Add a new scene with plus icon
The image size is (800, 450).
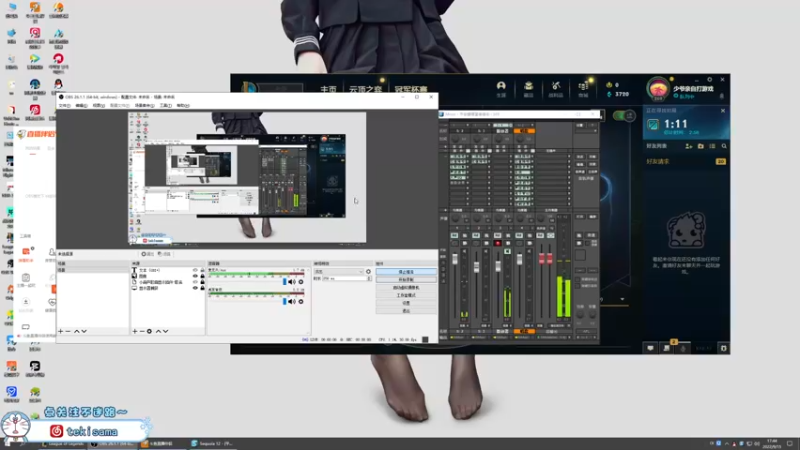pyautogui.click(x=61, y=331)
